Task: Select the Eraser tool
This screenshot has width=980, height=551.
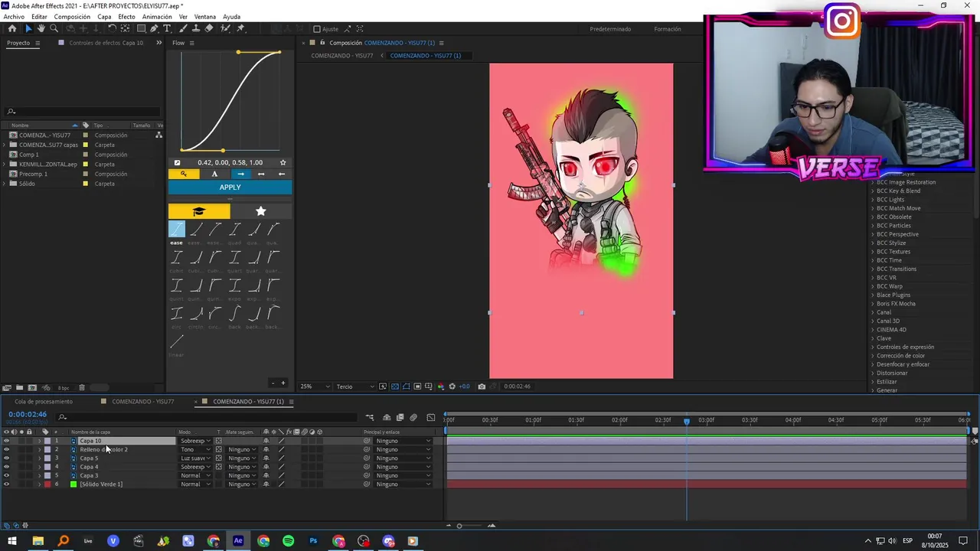Action: click(x=209, y=28)
